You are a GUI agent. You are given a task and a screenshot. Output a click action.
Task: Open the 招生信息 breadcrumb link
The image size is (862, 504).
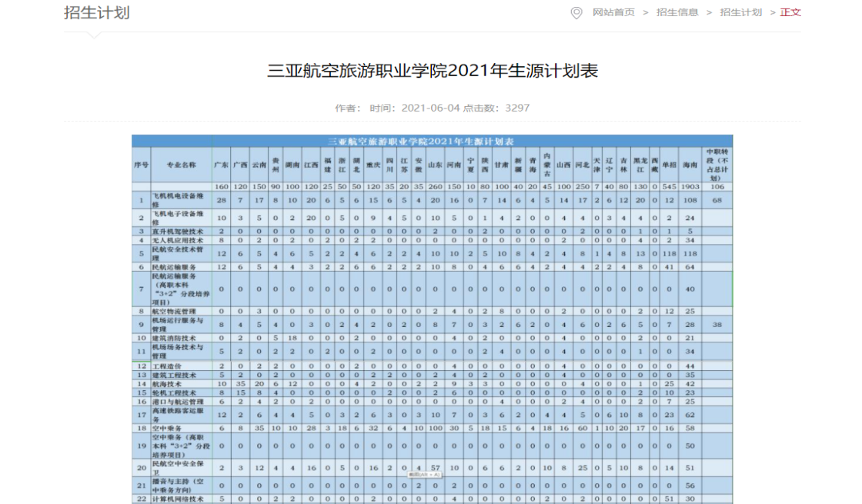click(677, 12)
